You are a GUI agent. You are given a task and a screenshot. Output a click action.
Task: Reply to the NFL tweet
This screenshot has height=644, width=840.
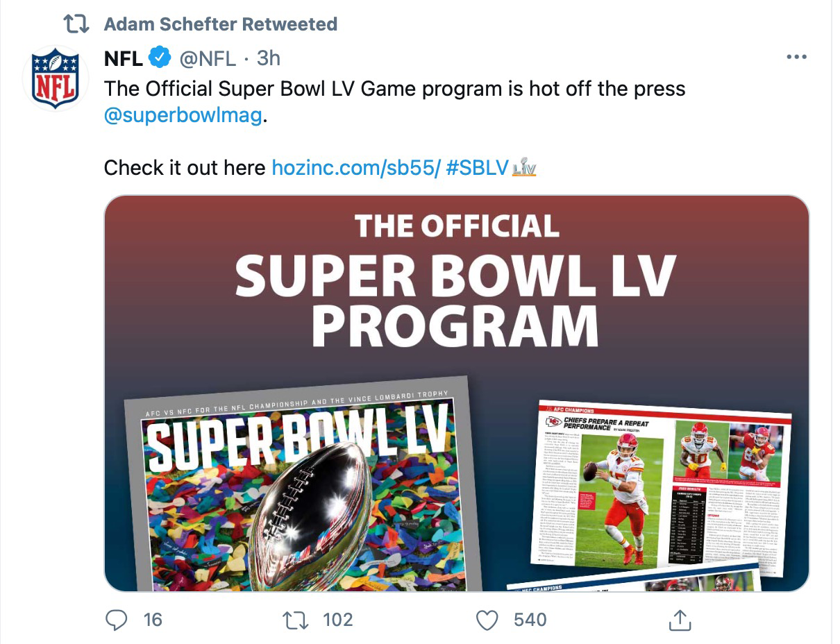coord(117,620)
